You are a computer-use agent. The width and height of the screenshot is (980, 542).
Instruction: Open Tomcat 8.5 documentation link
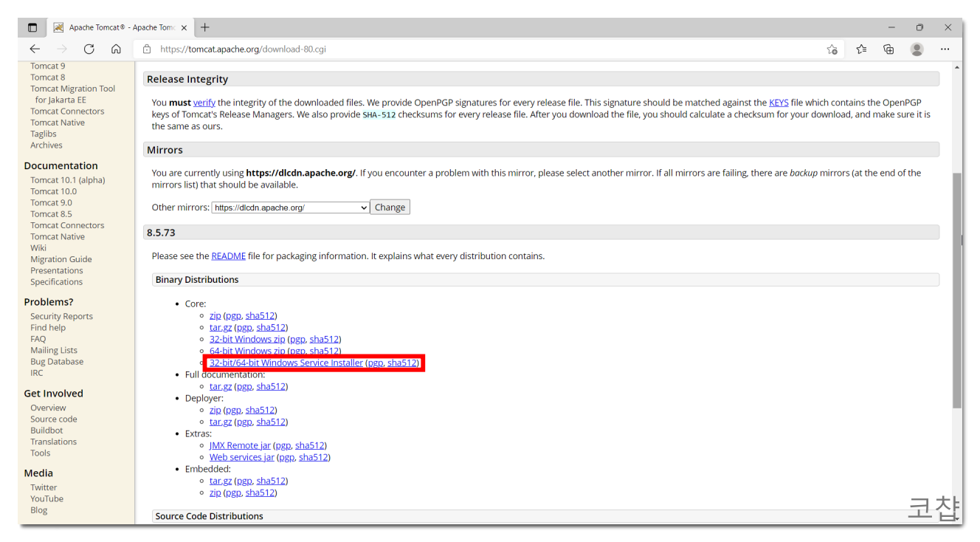point(52,214)
